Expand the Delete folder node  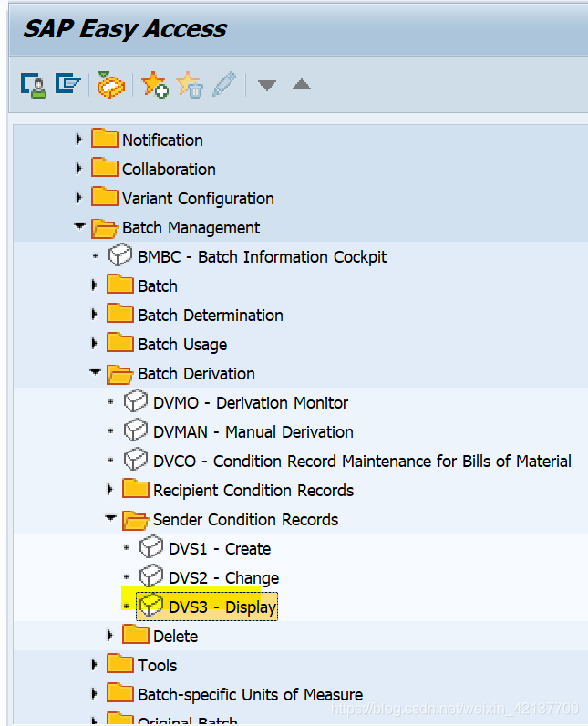[109, 635]
